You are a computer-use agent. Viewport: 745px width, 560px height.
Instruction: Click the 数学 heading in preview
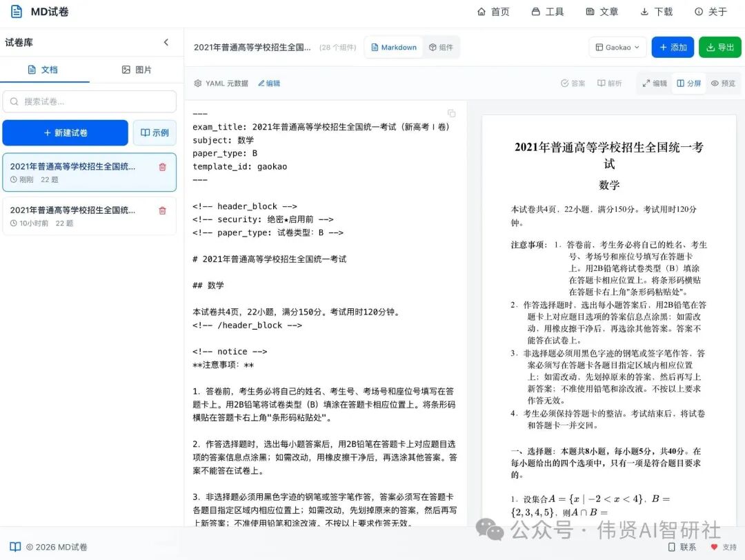pyautogui.click(x=609, y=186)
